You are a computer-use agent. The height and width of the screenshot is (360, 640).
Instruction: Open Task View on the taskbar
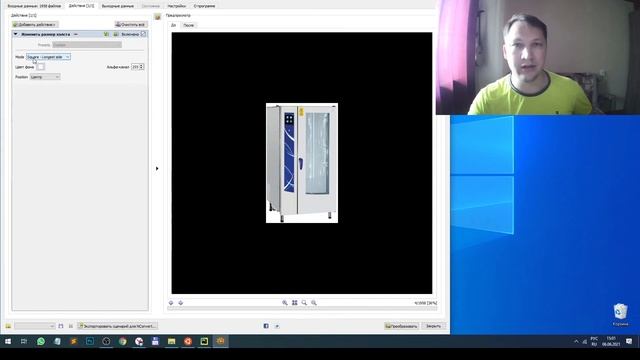point(24,341)
